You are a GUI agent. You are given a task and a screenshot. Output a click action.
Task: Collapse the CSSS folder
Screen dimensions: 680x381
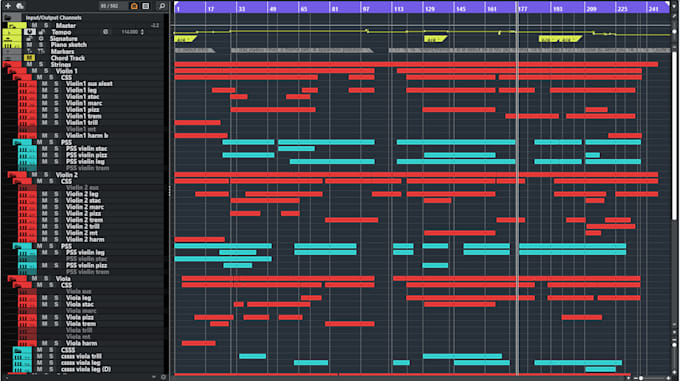click(x=17, y=350)
